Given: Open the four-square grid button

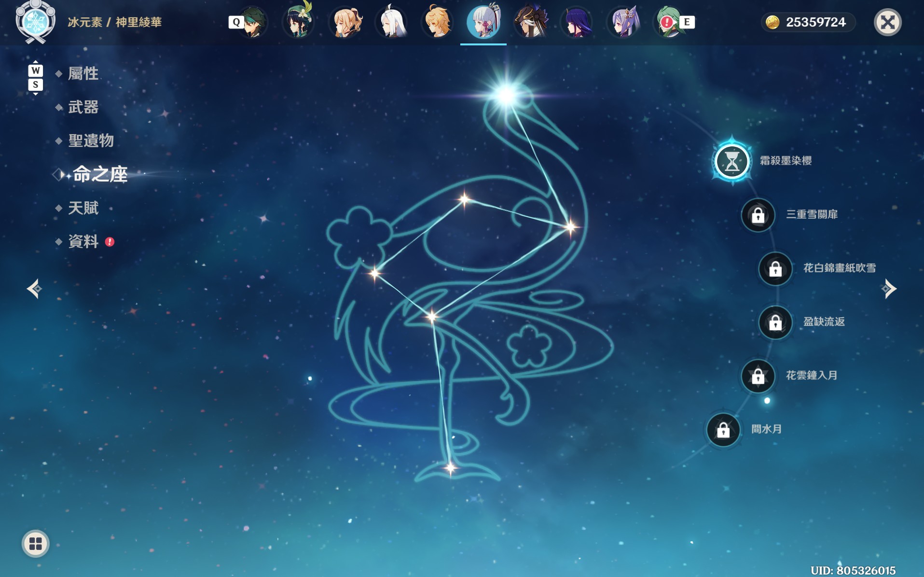Looking at the screenshot, I should (35, 544).
